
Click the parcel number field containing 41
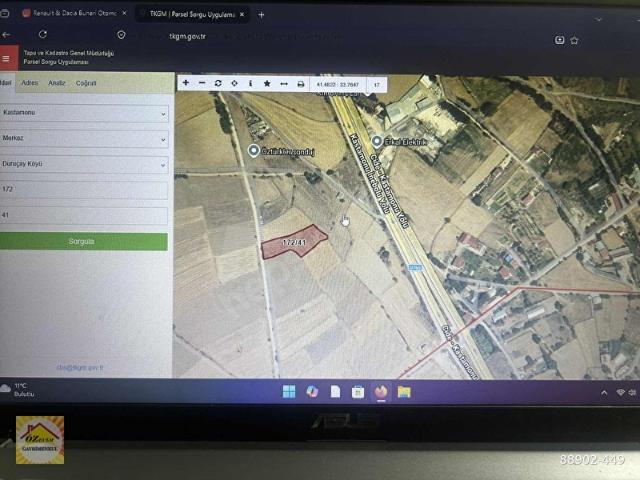[x=84, y=216]
